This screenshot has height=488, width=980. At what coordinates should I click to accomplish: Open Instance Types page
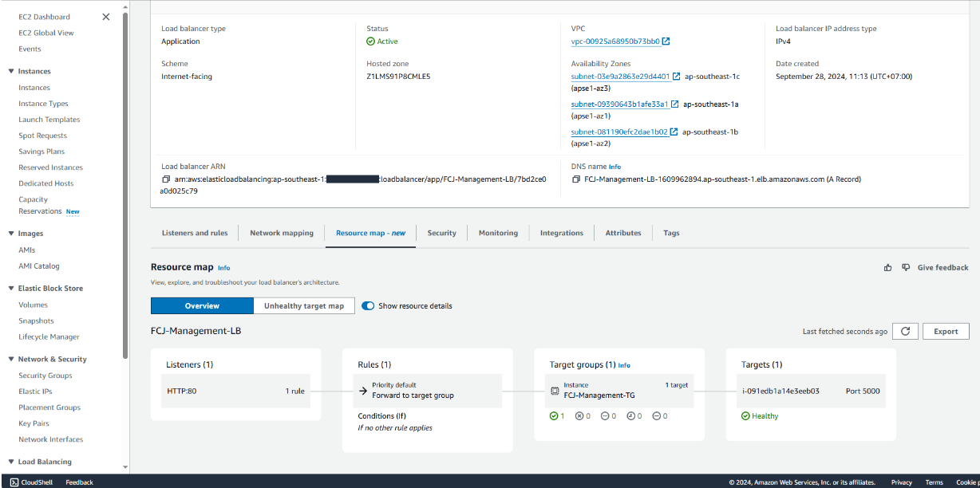(43, 104)
